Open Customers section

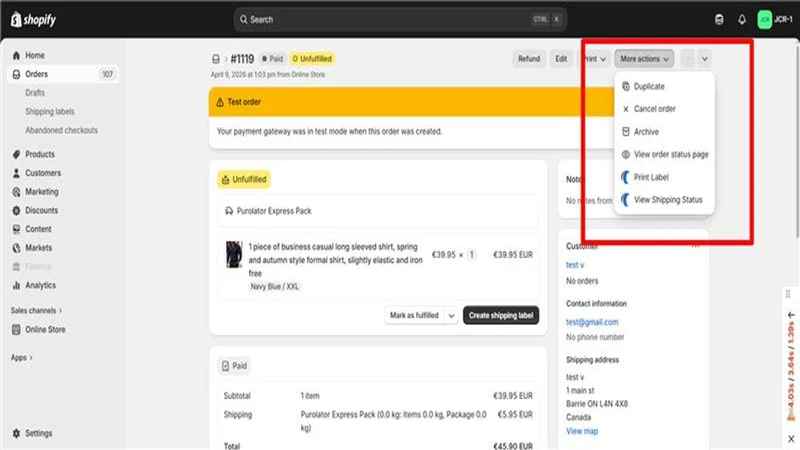point(43,173)
